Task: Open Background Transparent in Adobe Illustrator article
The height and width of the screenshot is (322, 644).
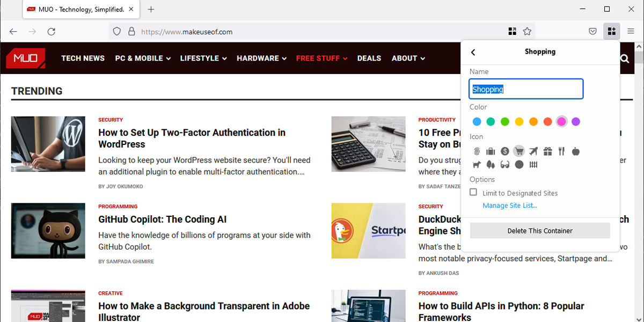Action: tap(204, 311)
